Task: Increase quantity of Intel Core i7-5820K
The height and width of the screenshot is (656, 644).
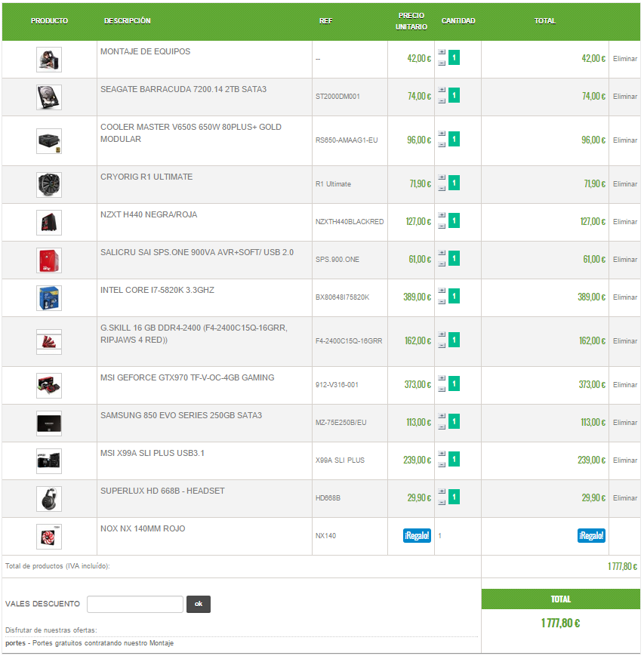Action: tap(442, 291)
